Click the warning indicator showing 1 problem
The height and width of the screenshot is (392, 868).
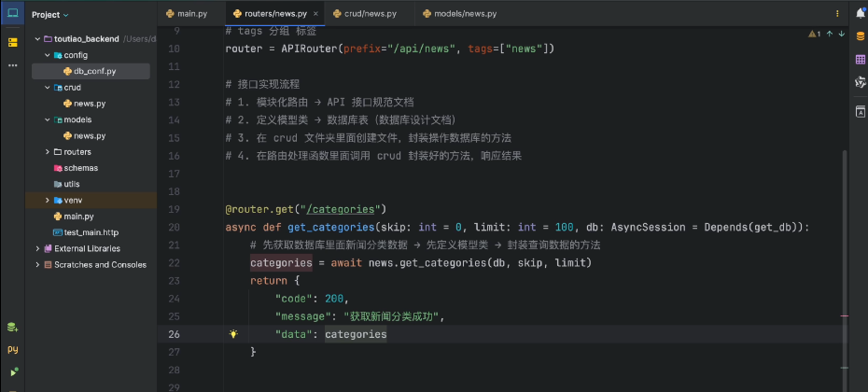click(815, 34)
